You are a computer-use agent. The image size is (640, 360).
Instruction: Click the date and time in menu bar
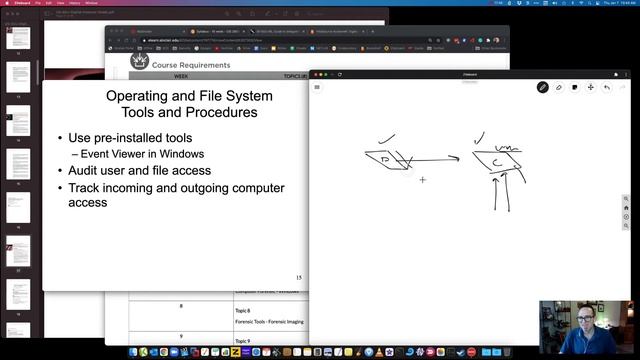click(619, 3)
